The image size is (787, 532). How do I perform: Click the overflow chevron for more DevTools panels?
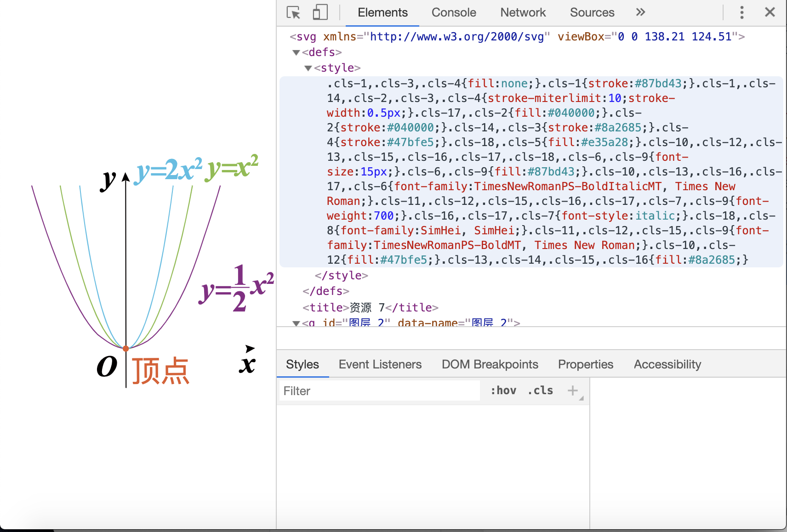point(640,12)
